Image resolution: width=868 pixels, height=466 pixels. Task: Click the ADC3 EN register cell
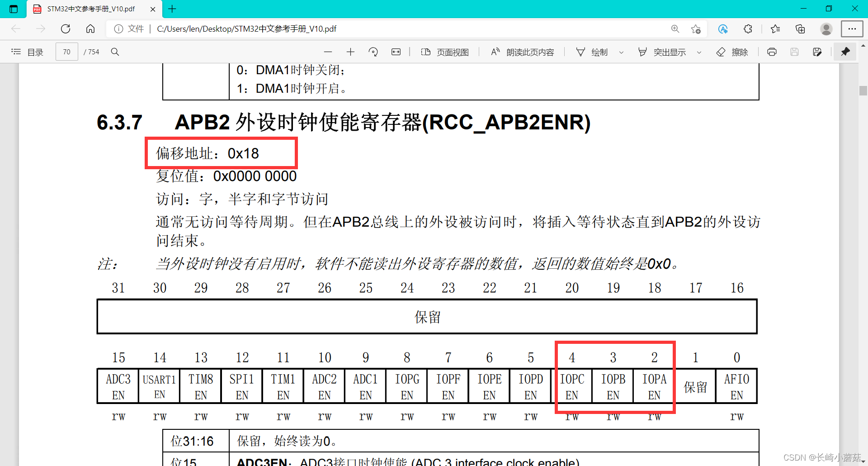118,386
